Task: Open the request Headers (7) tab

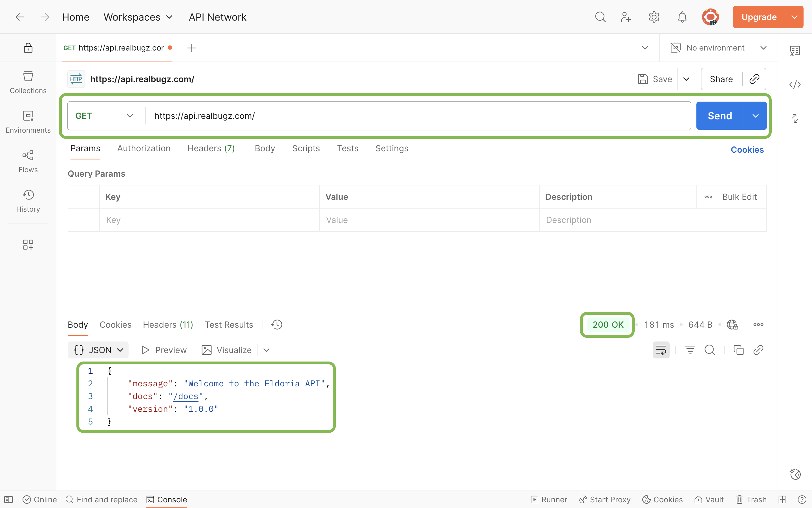Action: 211,148
